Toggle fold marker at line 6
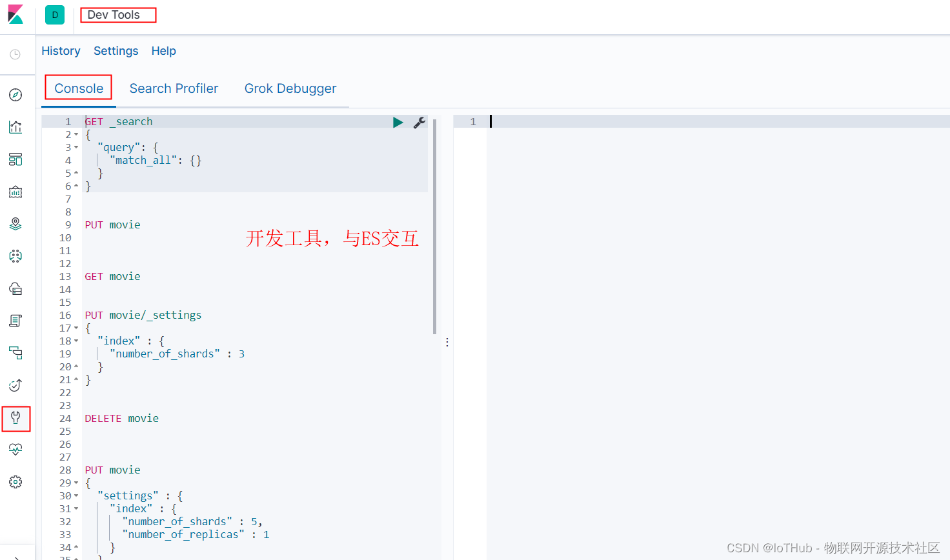 click(76, 186)
